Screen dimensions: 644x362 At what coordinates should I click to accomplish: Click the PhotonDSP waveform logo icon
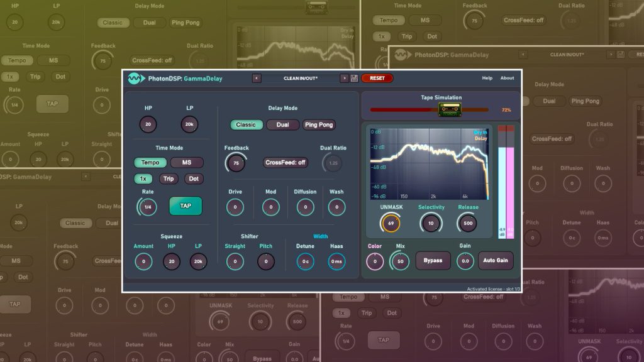(136, 78)
